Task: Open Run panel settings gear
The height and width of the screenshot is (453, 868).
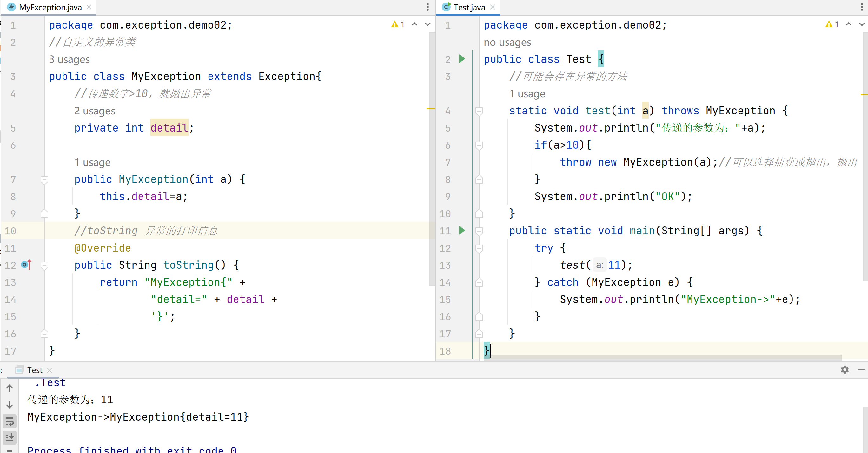Action: pos(845,370)
